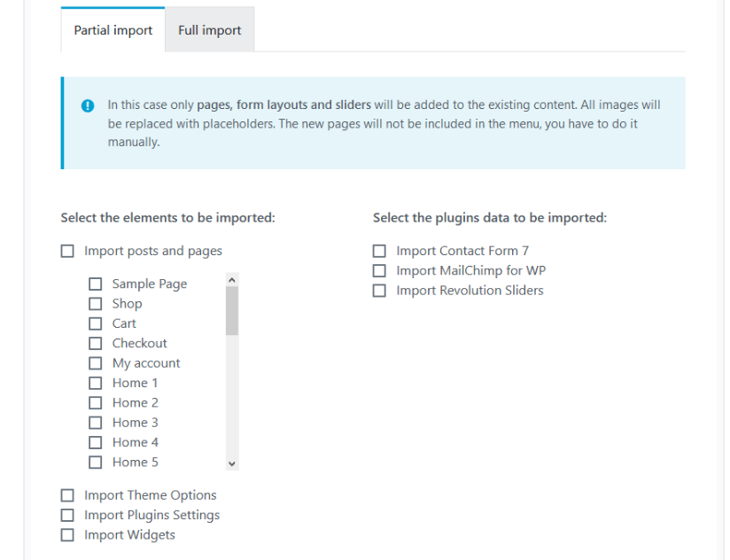Check Import Contact Form 7 checkbox
The width and height of the screenshot is (730, 560).
[x=379, y=252]
